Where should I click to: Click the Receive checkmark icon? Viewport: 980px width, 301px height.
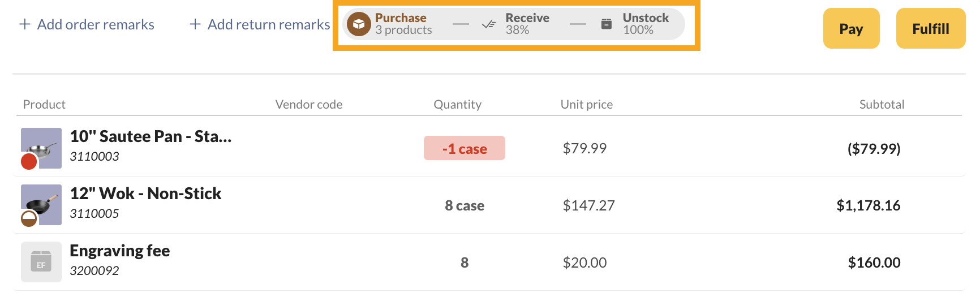[x=489, y=24]
